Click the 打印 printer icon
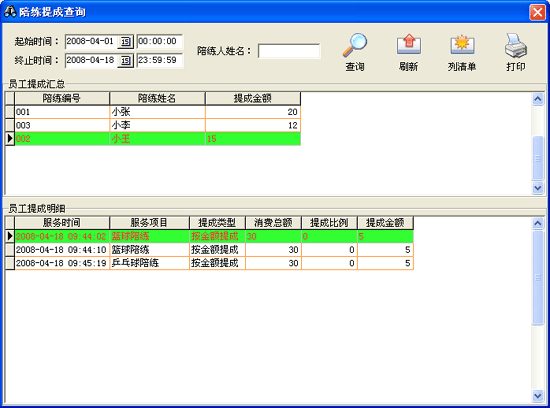 tap(516, 46)
